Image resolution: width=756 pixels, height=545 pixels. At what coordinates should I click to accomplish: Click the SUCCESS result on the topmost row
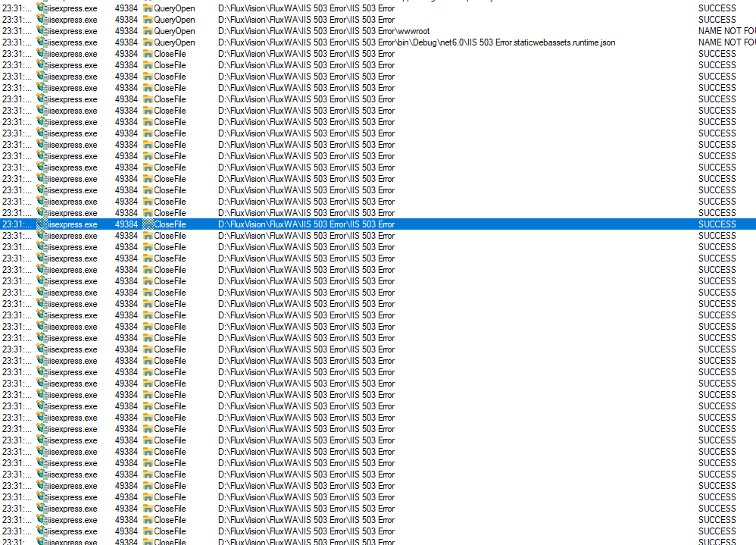pos(716,8)
